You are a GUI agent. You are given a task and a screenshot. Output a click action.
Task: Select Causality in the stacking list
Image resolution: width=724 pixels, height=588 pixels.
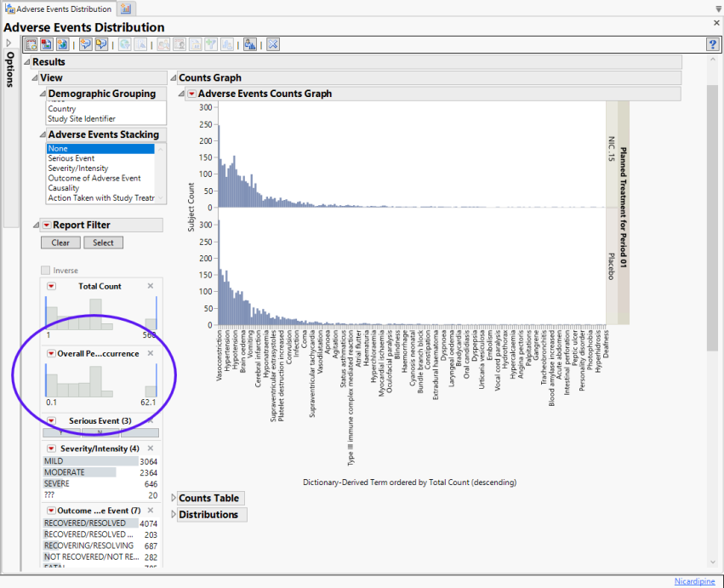[x=64, y=188]
